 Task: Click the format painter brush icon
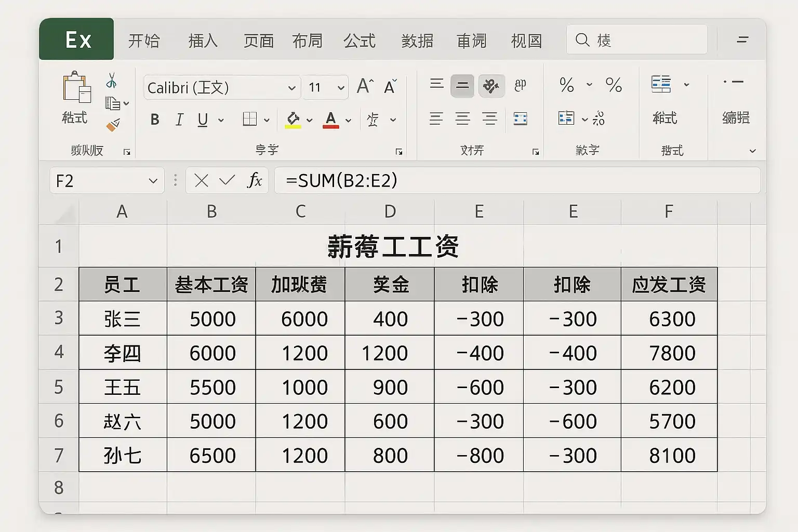[x=113, y=125]
